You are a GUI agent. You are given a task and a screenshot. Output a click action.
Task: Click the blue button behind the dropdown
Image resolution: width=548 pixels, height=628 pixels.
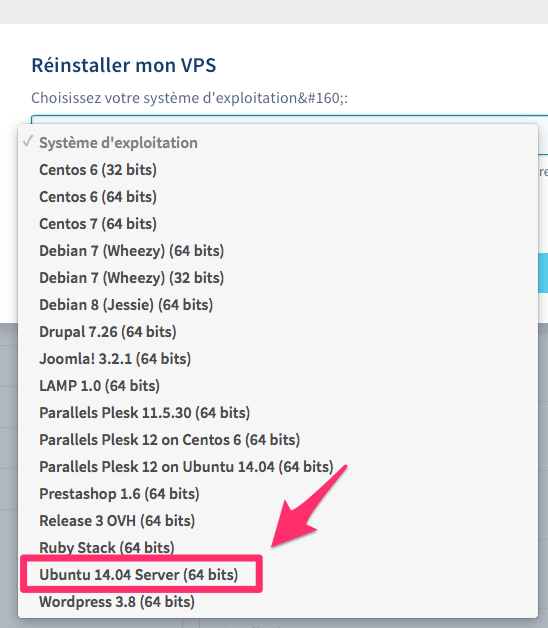point(543,273)
